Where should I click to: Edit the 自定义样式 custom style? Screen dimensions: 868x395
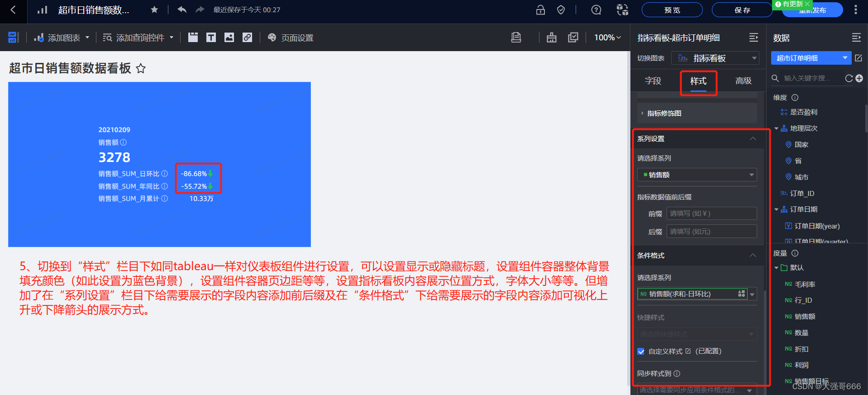pos(688,351)
